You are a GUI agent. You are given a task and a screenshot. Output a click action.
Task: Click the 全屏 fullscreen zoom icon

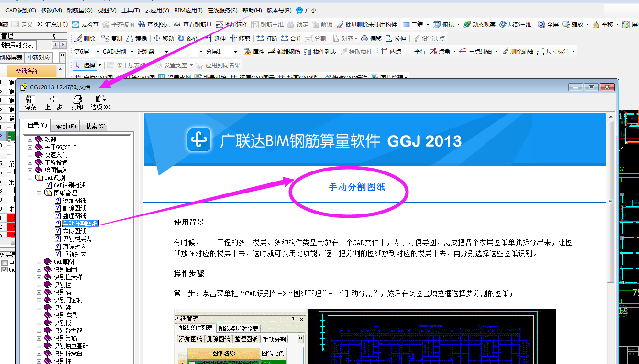pyautogui.click(x=541, y=24)
